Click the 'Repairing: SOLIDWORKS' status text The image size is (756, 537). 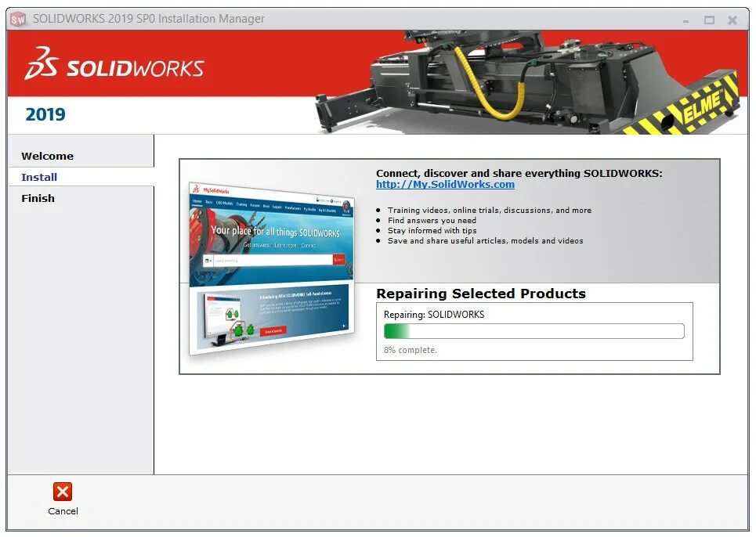[x=434, y=315]
